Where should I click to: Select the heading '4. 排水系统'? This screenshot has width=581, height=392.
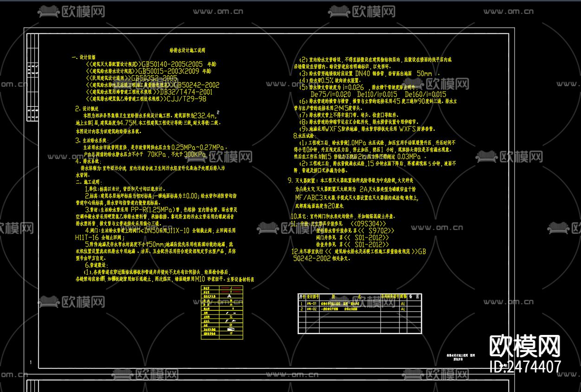(x=88, y=161)
